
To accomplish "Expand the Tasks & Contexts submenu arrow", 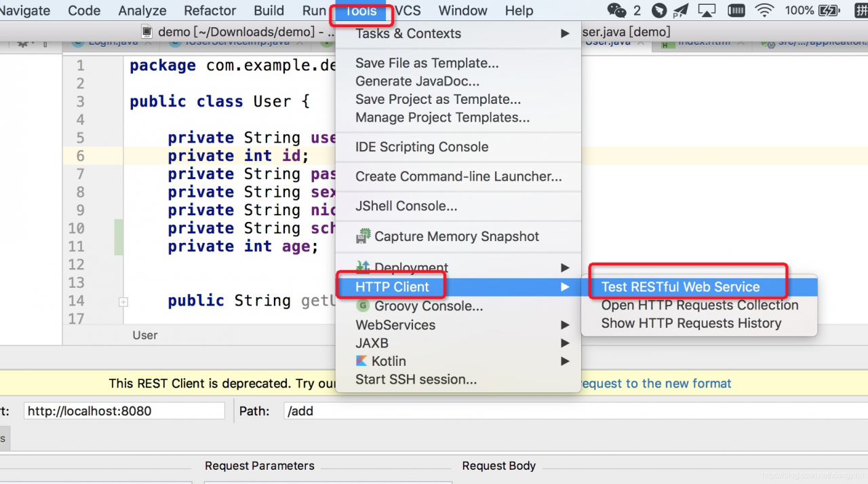I will tap(564, 33).
